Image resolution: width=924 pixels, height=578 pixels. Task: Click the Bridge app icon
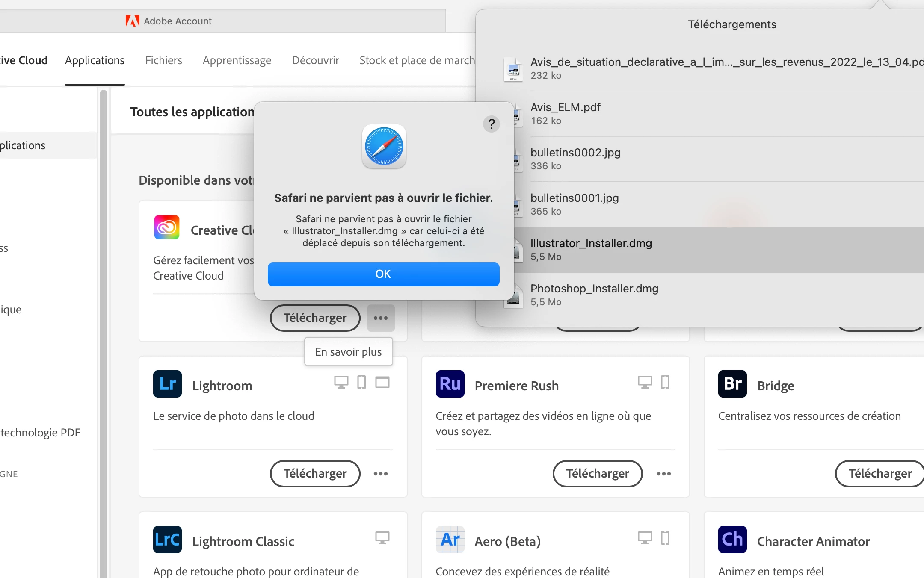[x=732, y=384]
